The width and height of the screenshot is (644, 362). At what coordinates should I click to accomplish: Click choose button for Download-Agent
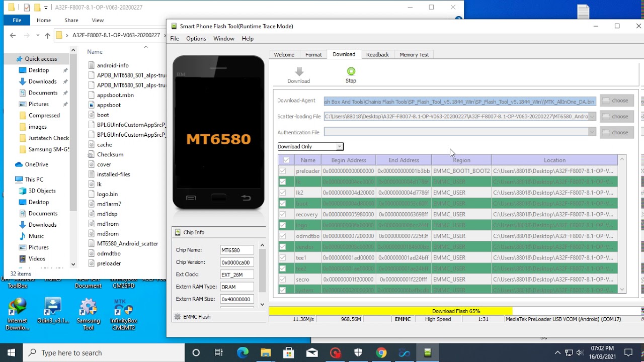click(616, 101)
